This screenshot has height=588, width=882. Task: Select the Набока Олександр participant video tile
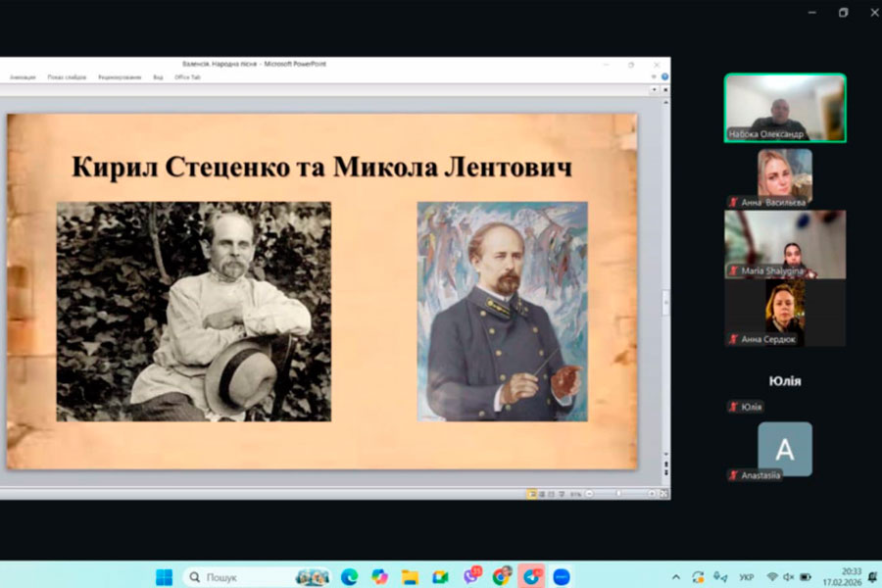[784, 108]
